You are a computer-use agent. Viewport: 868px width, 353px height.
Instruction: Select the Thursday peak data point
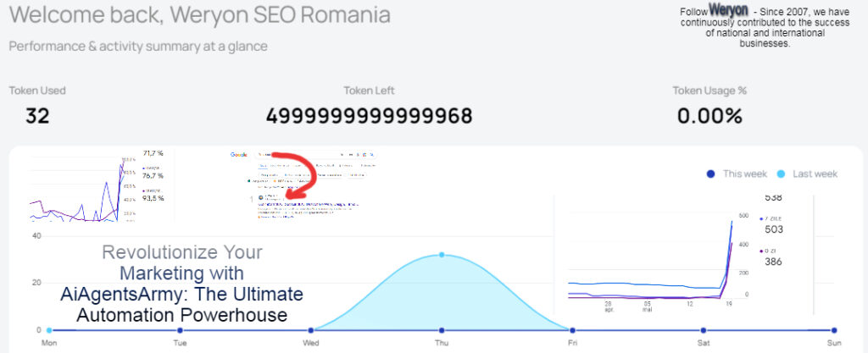442,255
